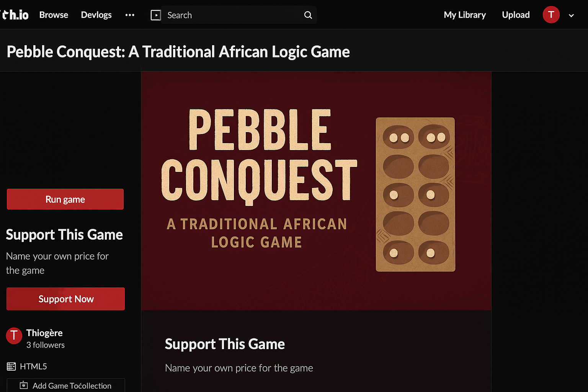Click the itch.io logo
The width and height of the screenshot is (588, 392).
point(15,15)
